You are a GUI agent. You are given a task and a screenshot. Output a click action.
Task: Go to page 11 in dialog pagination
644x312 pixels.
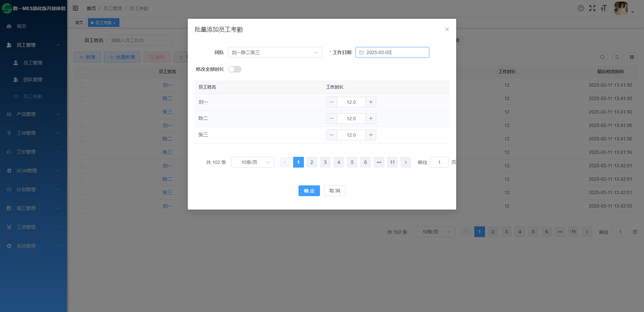tap(392, 162)
